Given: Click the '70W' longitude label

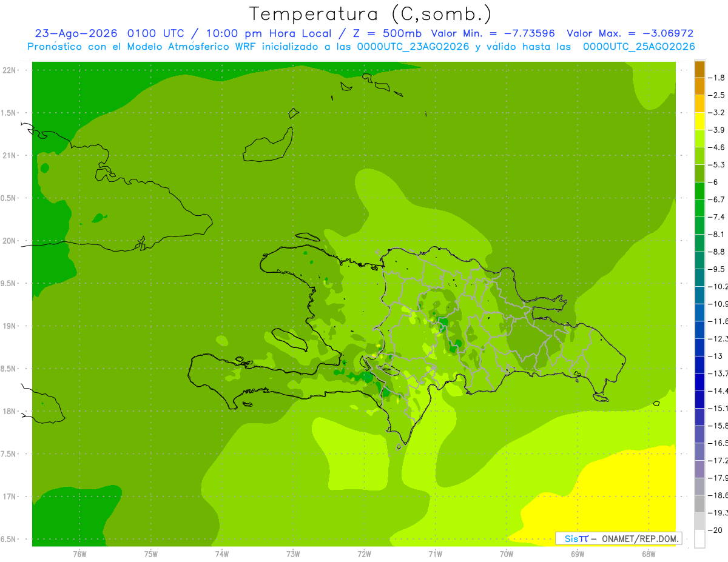Looking at the screenshot, I should (x=506, y=554).
